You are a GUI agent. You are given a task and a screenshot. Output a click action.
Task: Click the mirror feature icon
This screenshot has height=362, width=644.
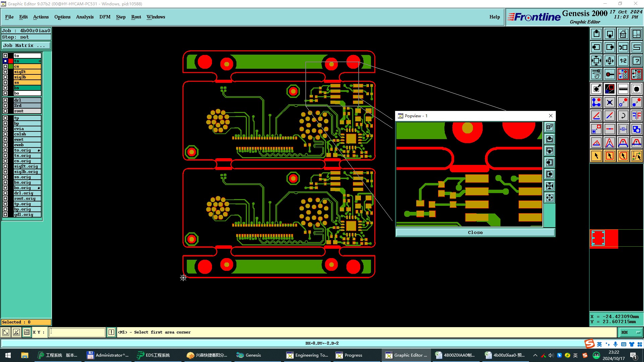[x=636, y=116]
